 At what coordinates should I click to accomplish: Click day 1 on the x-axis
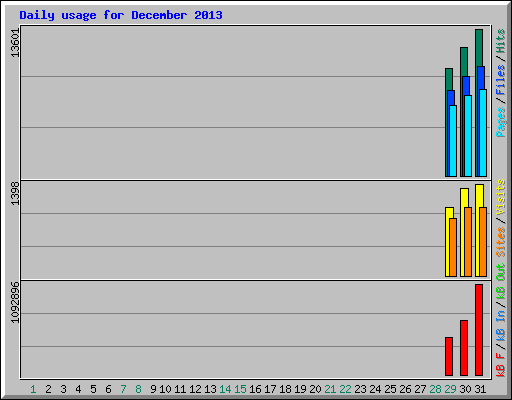tap(33, 389)
